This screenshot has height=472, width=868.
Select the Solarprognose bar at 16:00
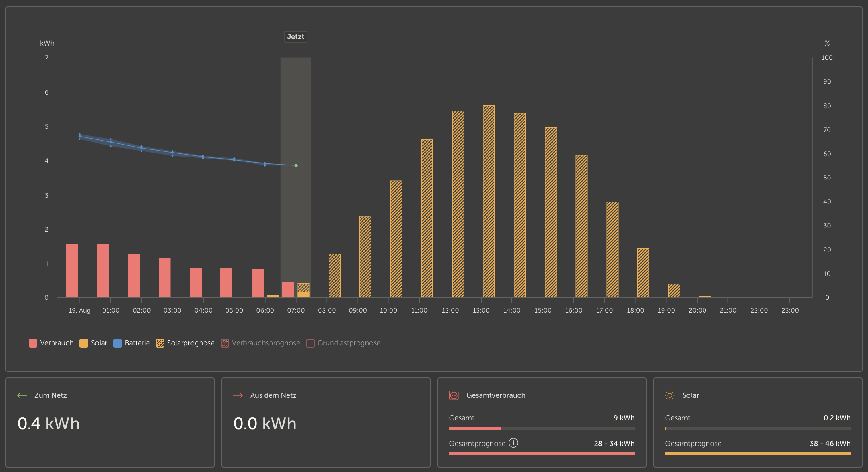coord(582,226)
